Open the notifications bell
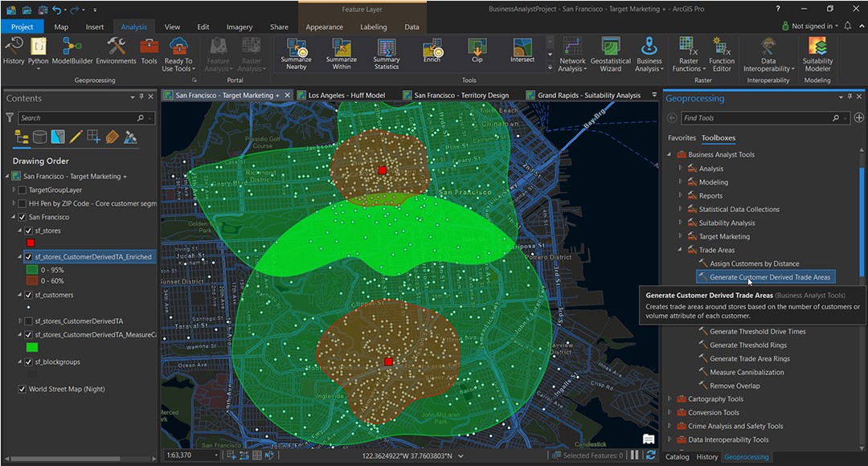The image size is (868, 466). (848, 26)
